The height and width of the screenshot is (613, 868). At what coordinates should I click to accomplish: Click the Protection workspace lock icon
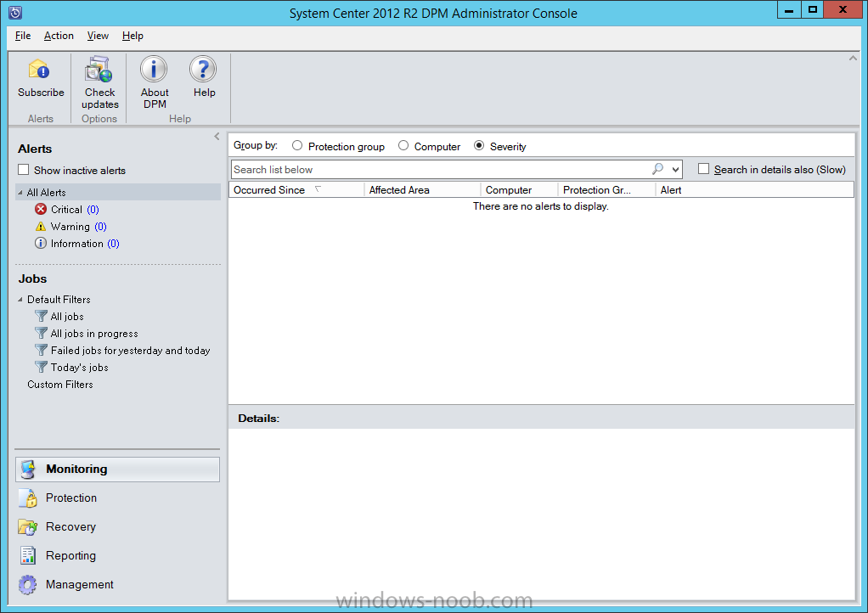[x=28, y=498]
